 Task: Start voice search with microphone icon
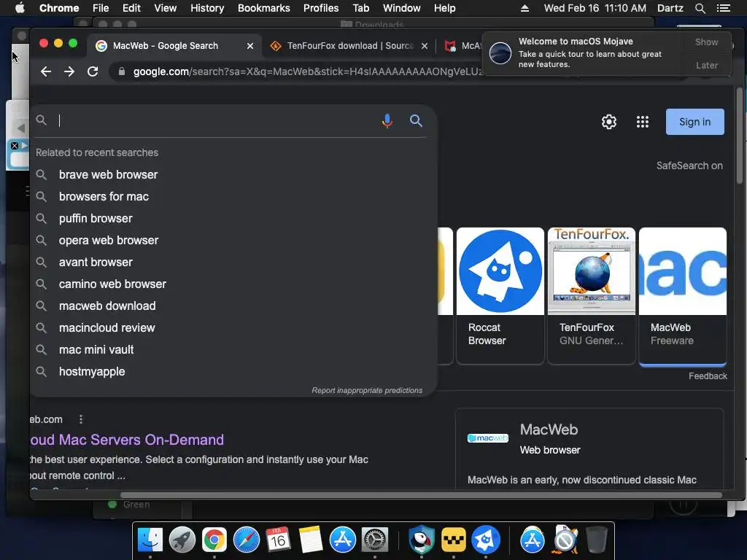point(387,121)
